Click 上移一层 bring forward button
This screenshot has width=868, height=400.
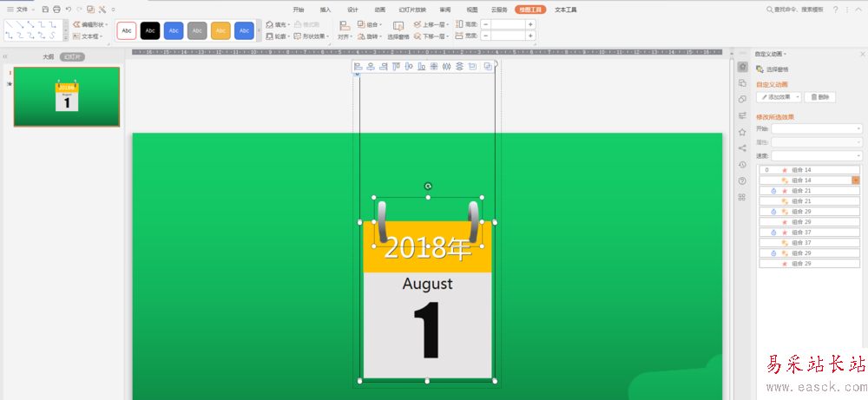click(431, 24)
